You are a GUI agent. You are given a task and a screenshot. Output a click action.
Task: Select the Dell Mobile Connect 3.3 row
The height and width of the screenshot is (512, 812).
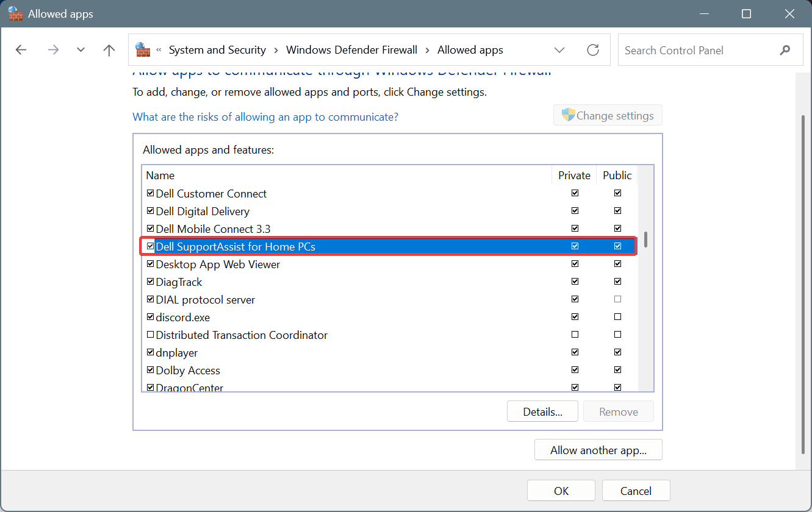coord(390,229)
